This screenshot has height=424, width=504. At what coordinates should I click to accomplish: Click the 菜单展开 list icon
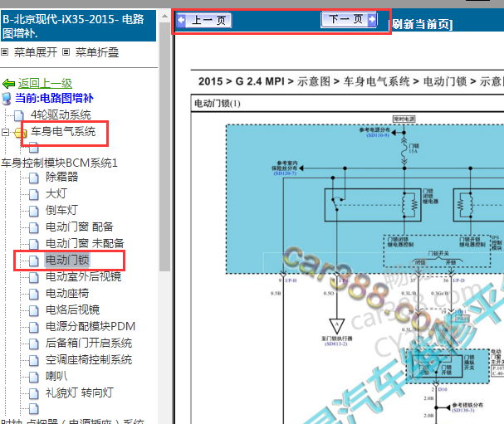click(x=4, y=51)
